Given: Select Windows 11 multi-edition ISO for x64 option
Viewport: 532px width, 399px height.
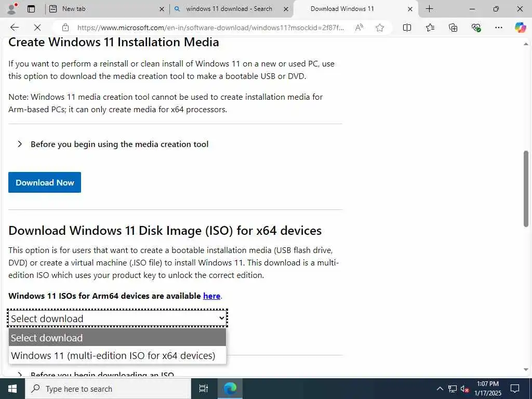Looking at the screenshot, I should pyautogui.click(x=117, y=355).
